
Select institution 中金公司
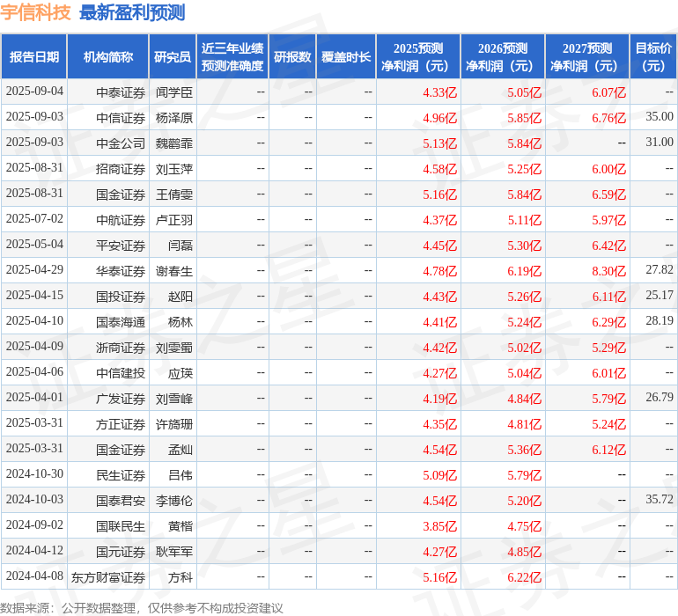[x=121, y=143]
